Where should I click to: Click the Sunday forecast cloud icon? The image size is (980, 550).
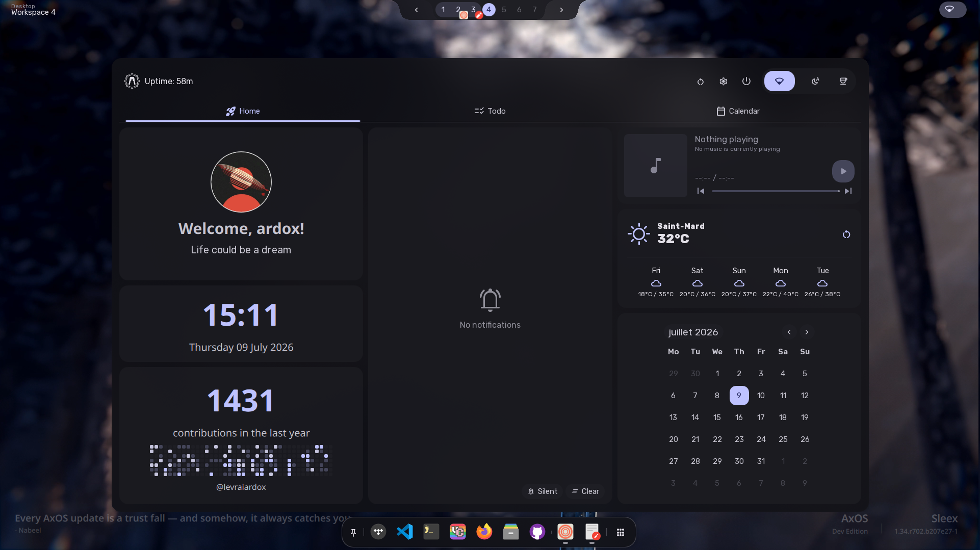click(x=739, y=283)
